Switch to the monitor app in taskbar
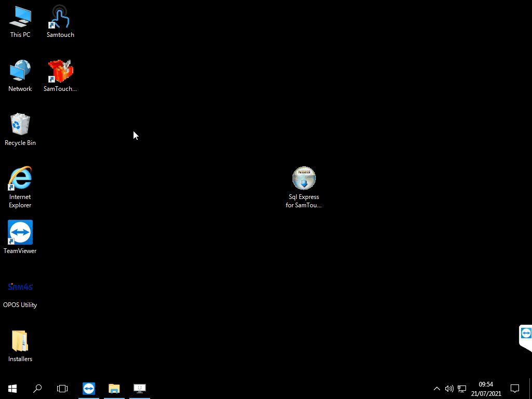This screenshot has width=532, height=399. (139, 388)
